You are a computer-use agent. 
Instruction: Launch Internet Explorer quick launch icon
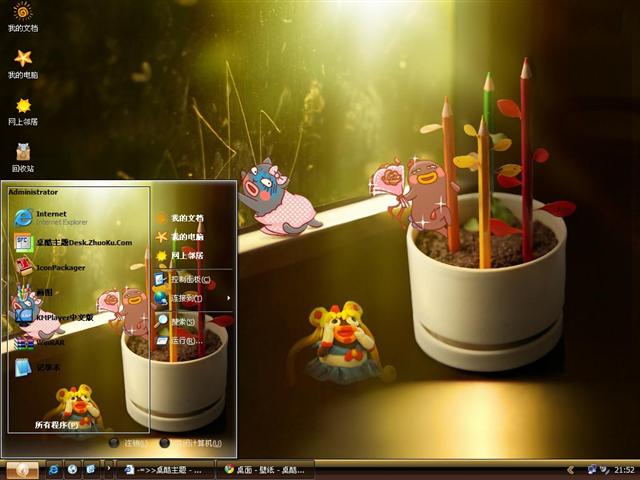(x=54, y=470)
